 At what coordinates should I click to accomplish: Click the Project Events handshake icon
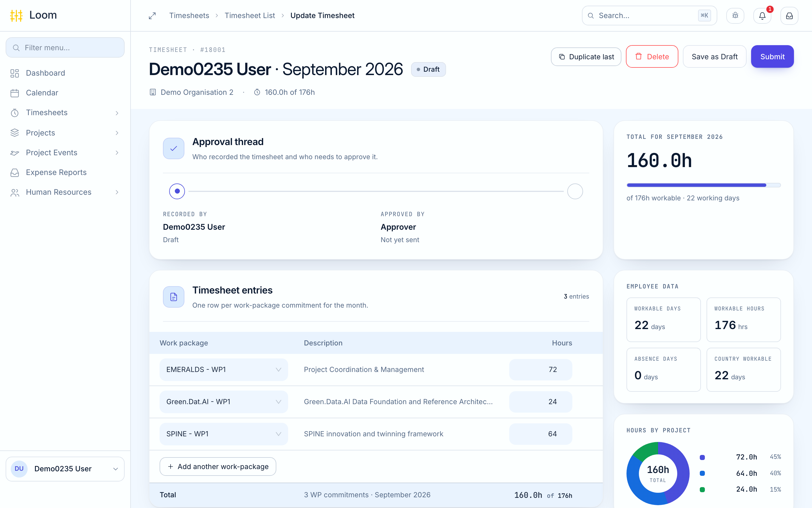coord(15,152)
